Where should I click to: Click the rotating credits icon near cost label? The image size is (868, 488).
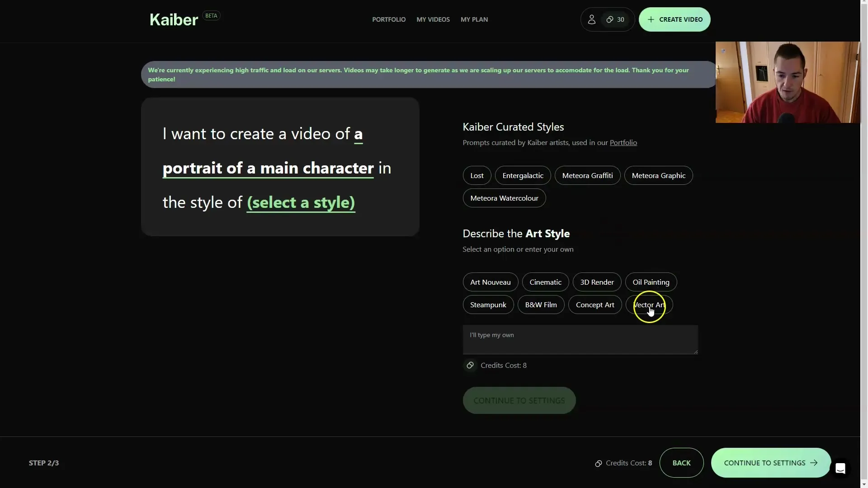[x=470, y=365]
